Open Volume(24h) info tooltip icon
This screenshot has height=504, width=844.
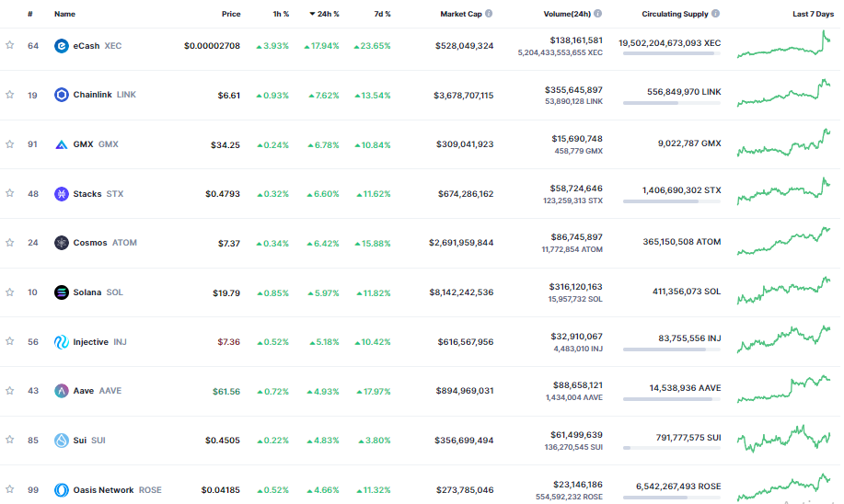(598, 14)
